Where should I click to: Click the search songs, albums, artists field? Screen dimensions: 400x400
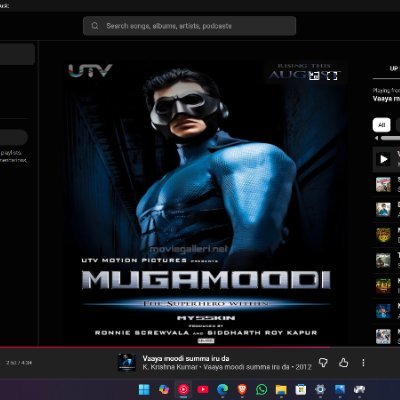click(x=189, y=26)
